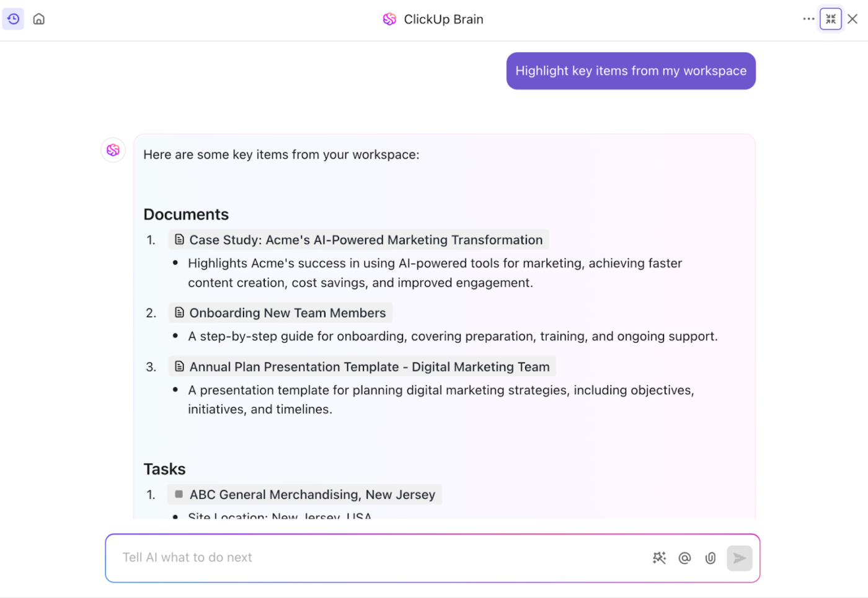Open Annual Plan Presentation Template doc

(369, 367)
